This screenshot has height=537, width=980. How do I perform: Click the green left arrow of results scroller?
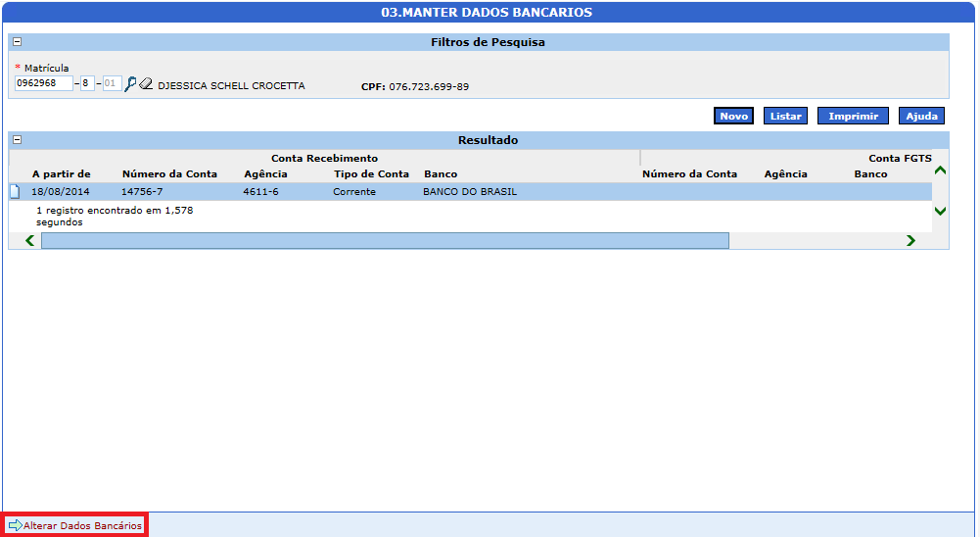point(29,240)
